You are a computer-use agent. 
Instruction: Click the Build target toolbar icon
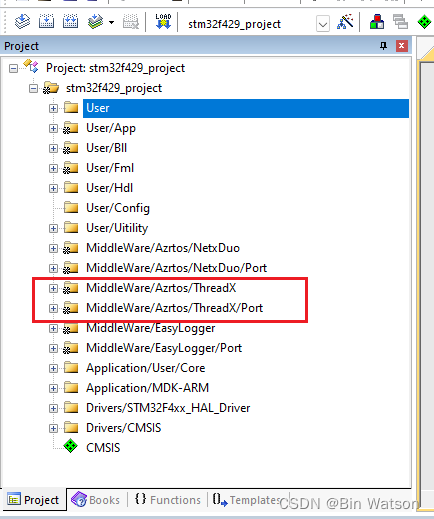coord(46,22)
